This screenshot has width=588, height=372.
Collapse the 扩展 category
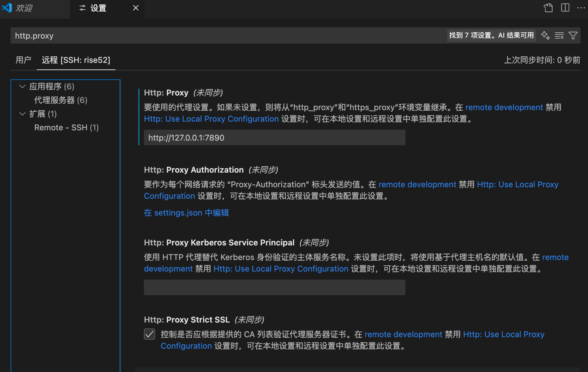click(22, 114)
